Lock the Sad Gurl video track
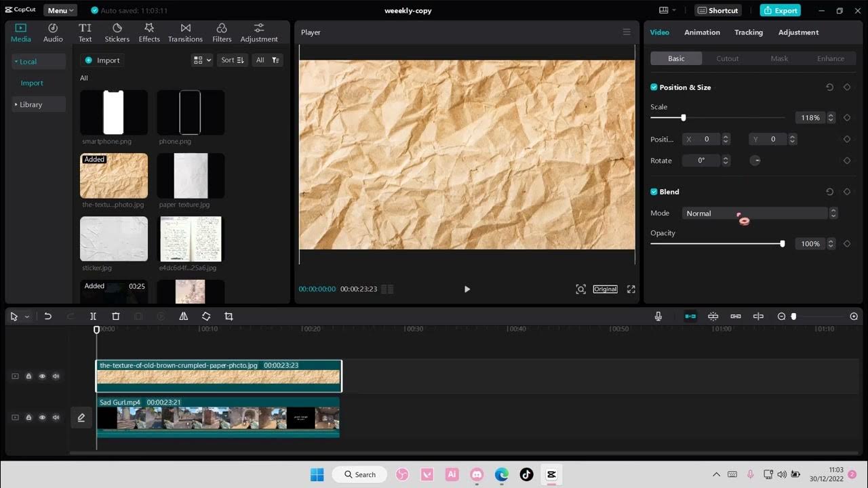868x488 pixels. click(x=28, y=418)
